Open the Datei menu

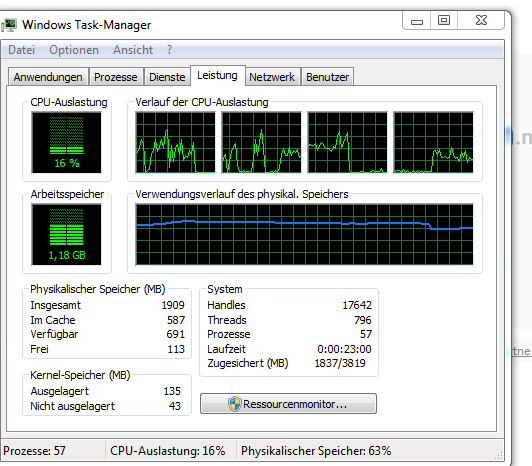(21, 50)
